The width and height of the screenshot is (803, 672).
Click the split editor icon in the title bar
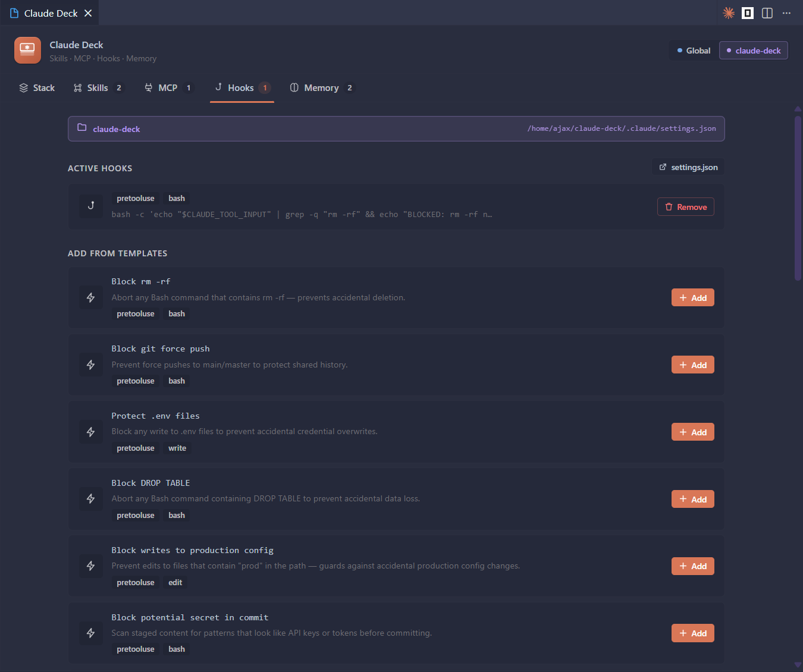tap(767, 13)
